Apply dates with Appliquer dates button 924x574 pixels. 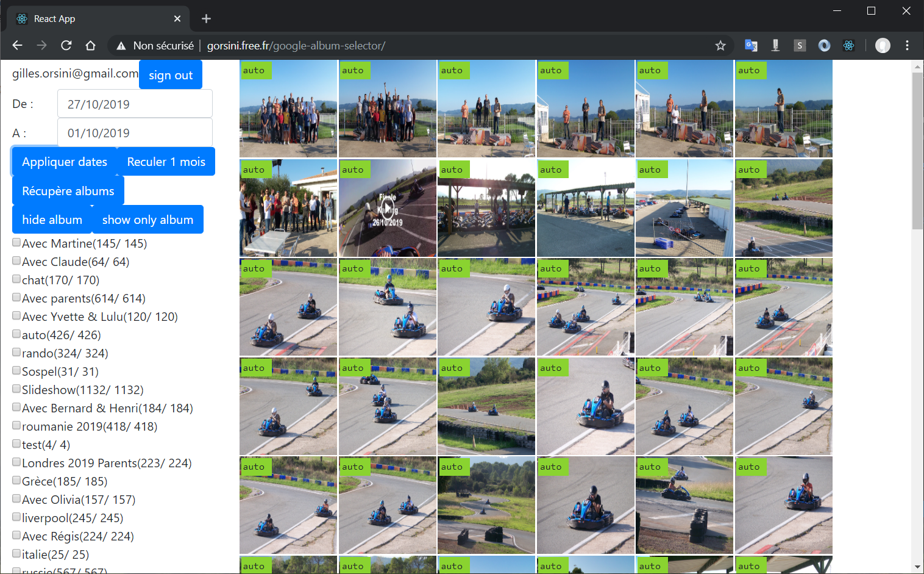[65, 162]
